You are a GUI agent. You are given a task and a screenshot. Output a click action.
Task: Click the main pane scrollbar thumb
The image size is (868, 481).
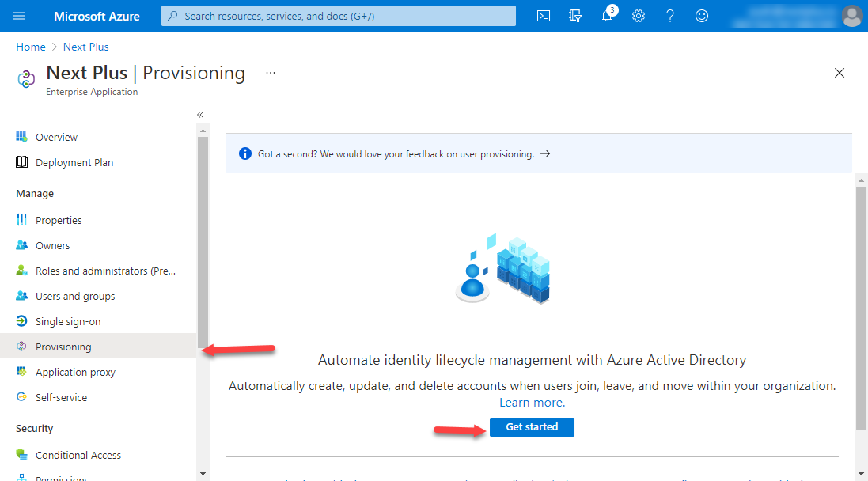862,309
